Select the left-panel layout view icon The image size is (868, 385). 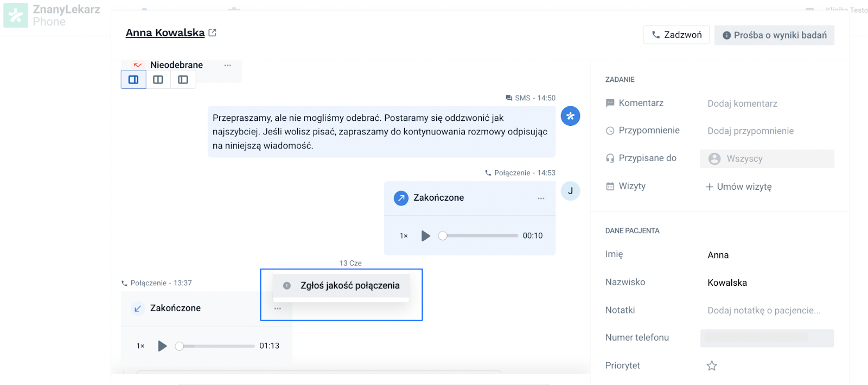(183, 80)
